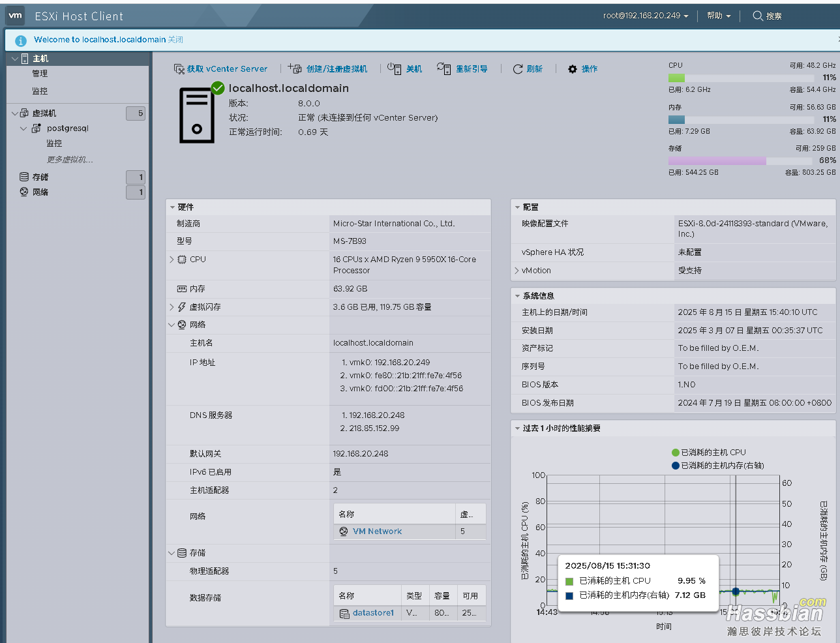
Task: Click the 网络 icon in hardware panel
Action: [182, 325]
